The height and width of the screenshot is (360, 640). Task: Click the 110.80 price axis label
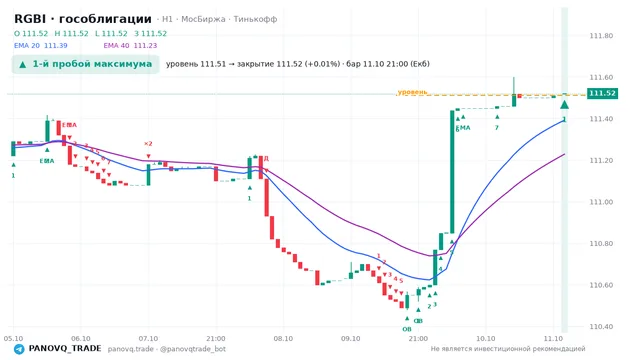point(601,244)
